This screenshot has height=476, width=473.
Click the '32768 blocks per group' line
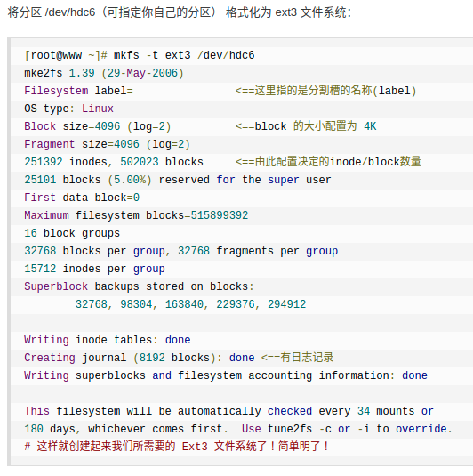pyautogui.click(x=181, y=251)
